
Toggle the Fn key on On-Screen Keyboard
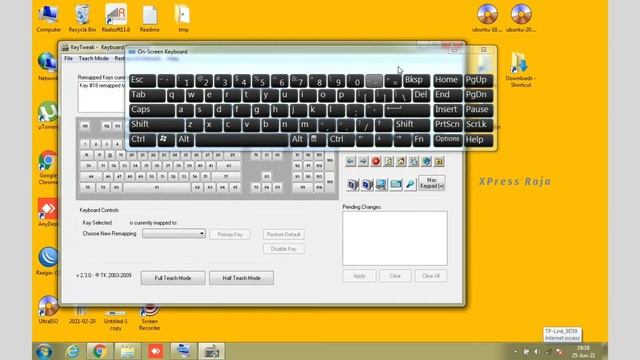[421, 140]
